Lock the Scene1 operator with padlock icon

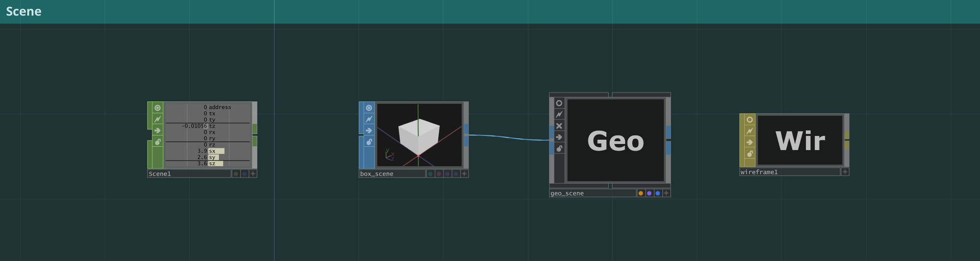pos(157,142)
